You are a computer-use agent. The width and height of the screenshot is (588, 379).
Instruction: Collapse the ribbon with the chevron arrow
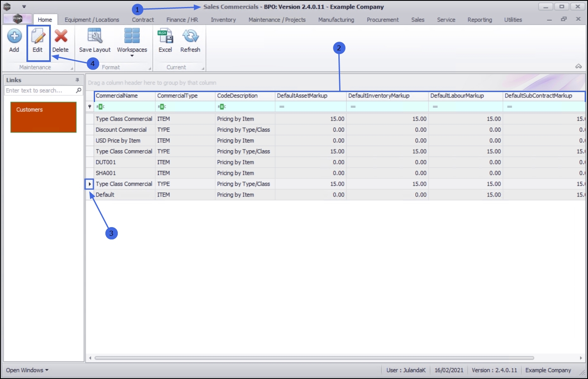[578, 66]
